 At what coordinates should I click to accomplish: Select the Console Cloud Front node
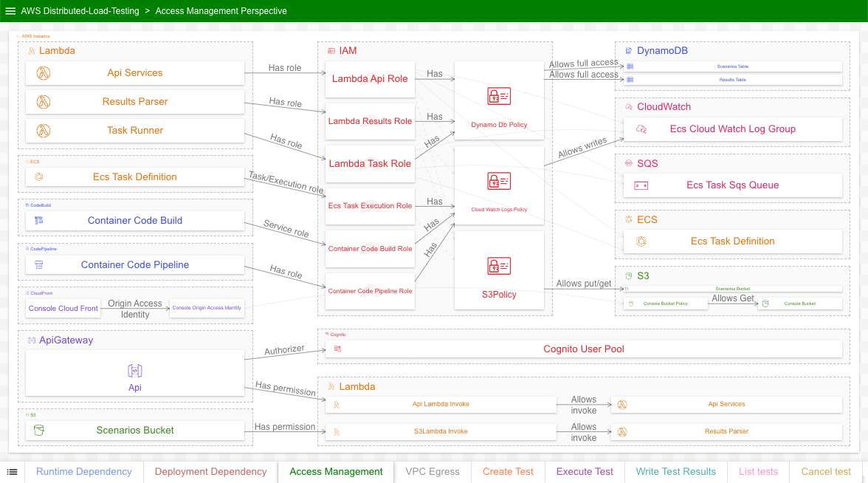(x=63, y=309)
